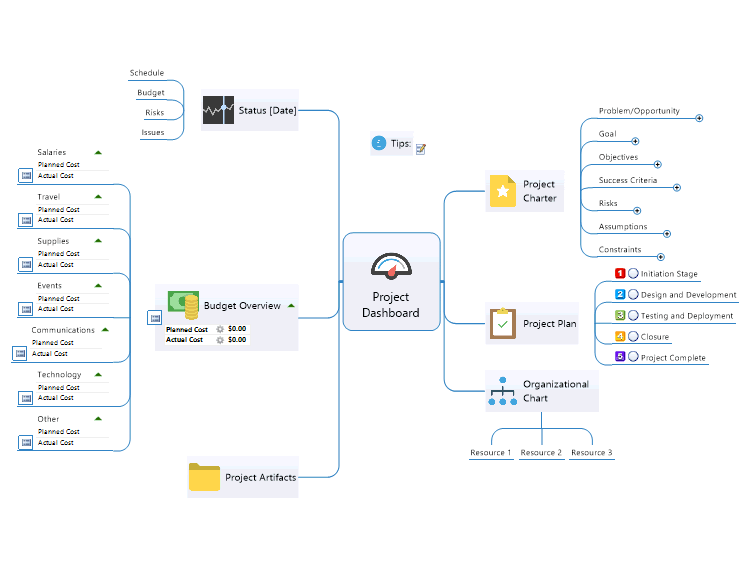Viewport: 750px width, 563px height.
Task: Click the Status chart icon
Action: [218, 110]
